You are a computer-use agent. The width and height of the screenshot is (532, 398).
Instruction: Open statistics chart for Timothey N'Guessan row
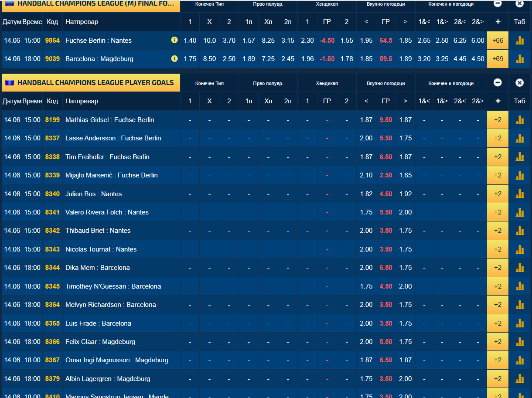tap(520, 286)
